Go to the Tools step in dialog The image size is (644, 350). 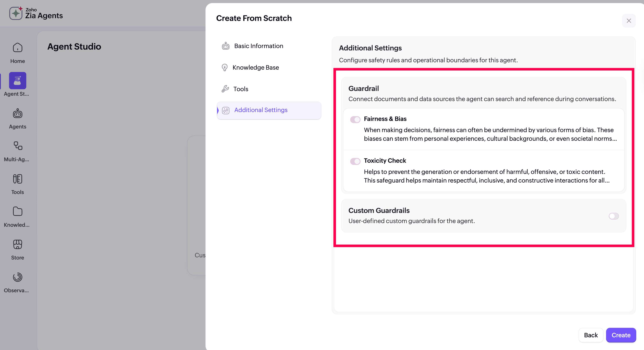[269, 89]
